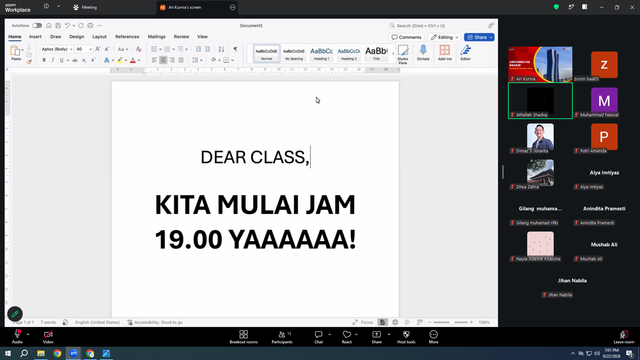Click the Paste clipboard icon in Word
Screen dimensions: 640x360
tap(15, 51)
